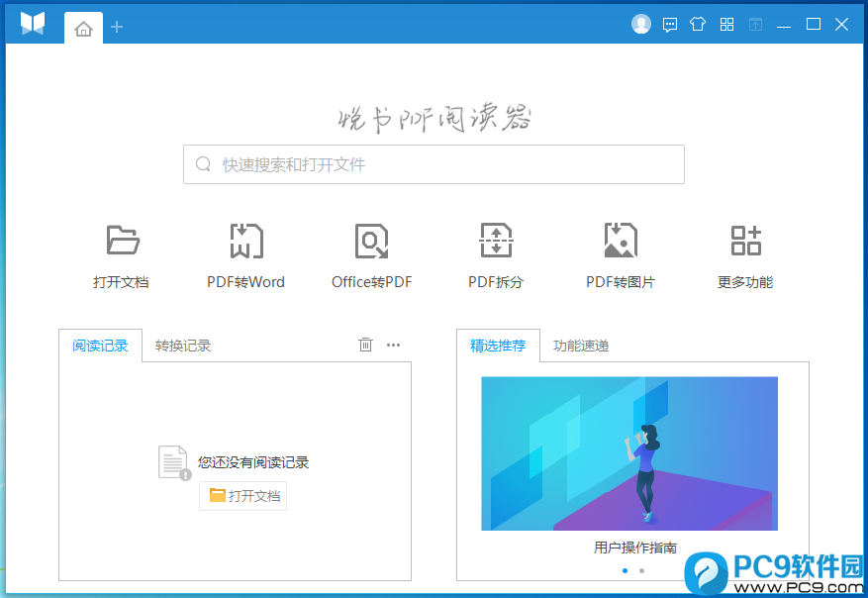Open the user account avatar
This screenshot has width=868, height=598.
click(641, 24)
